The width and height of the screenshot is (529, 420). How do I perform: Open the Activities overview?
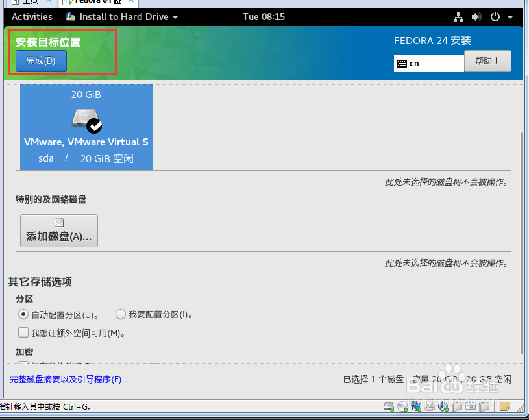click(32, 16)
